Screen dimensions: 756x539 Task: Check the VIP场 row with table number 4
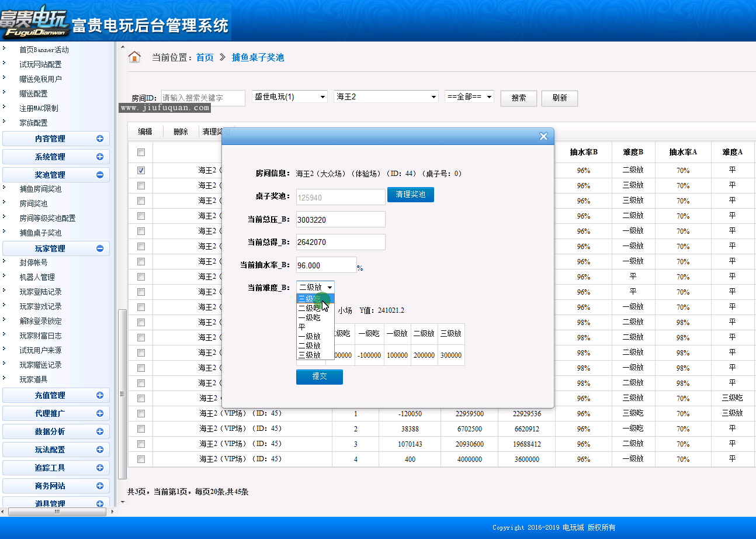tap(141, 459)
